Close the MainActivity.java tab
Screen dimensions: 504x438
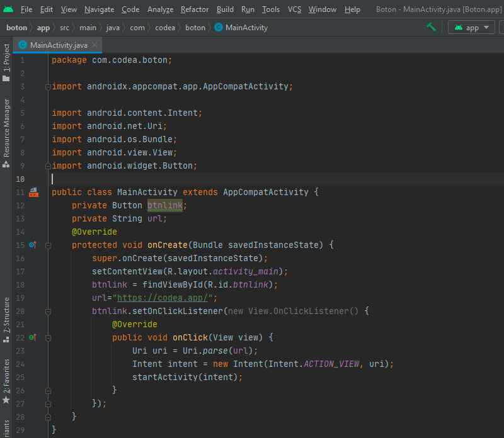tap(95, 45)
